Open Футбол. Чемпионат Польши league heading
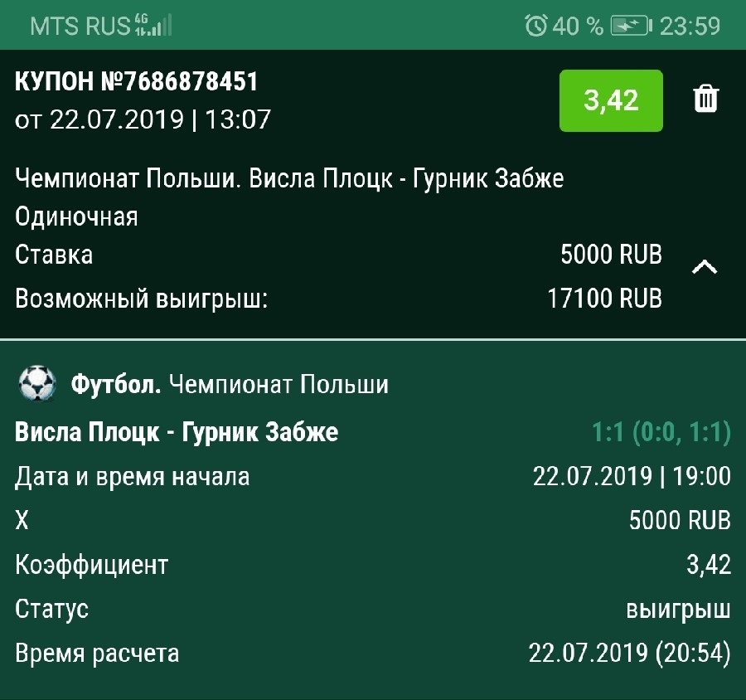This screenshot has width=746, height=700. (230, 384)
